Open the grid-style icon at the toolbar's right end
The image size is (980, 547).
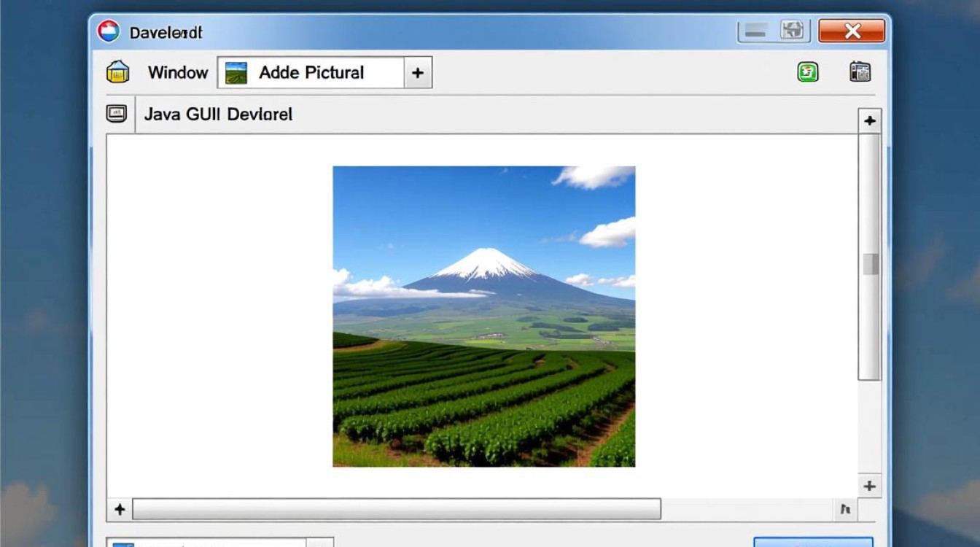(860, 71)
